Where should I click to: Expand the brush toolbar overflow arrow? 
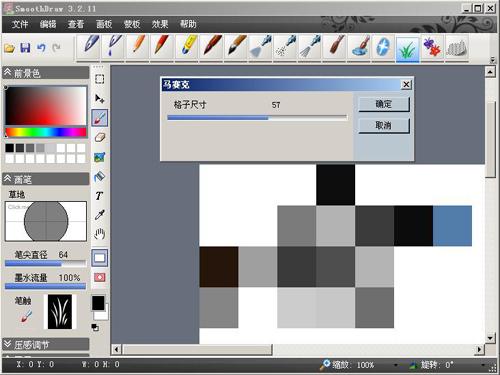point(493,60)
